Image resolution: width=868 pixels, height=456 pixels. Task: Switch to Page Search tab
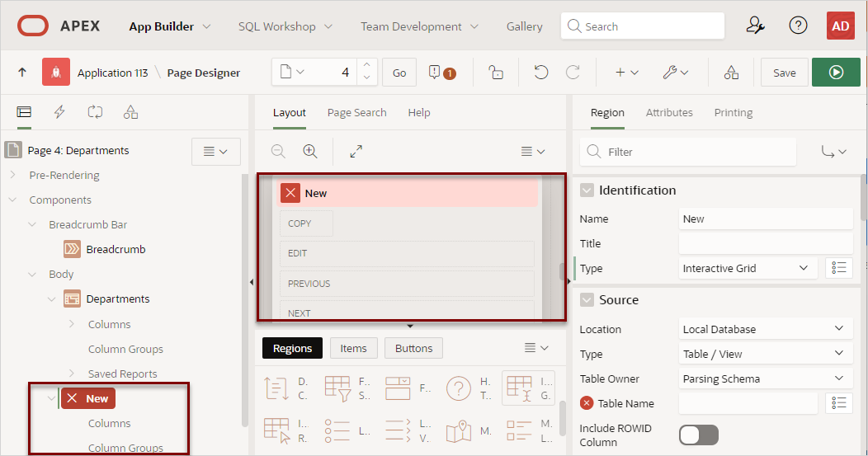click(x=356, y=112)
